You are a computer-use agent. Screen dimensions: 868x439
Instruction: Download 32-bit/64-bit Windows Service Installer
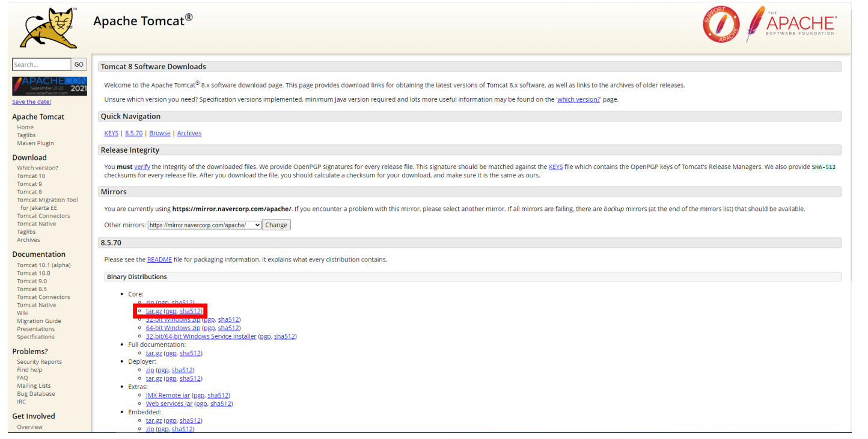point(201,336)
